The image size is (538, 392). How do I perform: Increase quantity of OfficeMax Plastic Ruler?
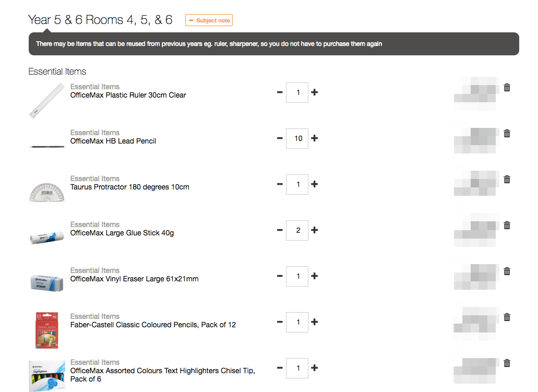[314, 92]
